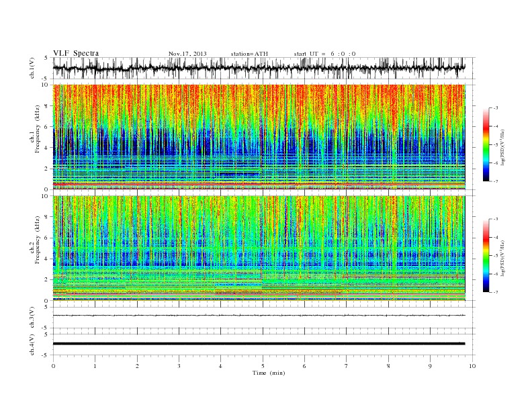
Task: Click the ch.3 voltage trace line
Action: pos(259,316)
